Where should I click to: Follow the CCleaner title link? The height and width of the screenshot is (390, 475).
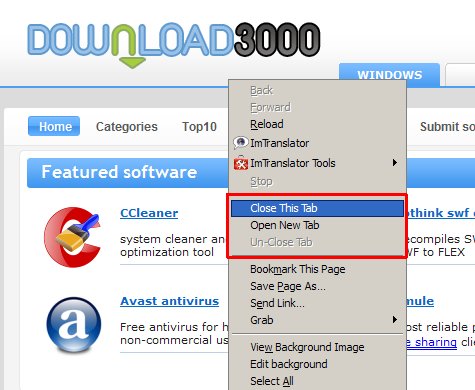click(149, 213)
